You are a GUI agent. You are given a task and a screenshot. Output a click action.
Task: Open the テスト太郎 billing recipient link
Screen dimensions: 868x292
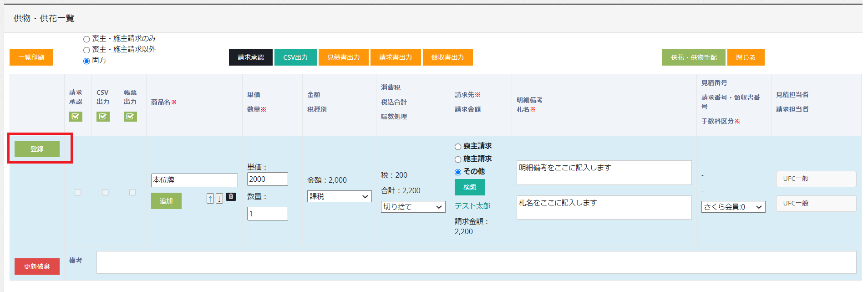[x=472, y=206]
